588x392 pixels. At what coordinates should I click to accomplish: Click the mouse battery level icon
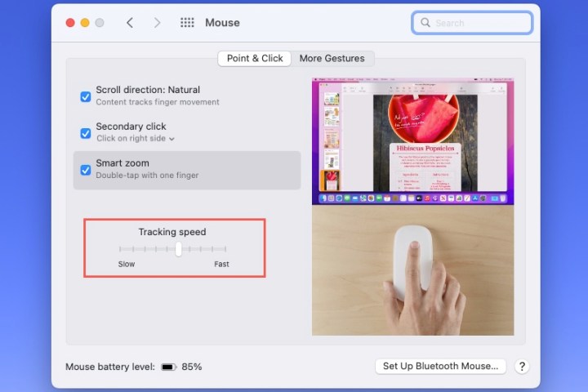(x=168, y=367)
